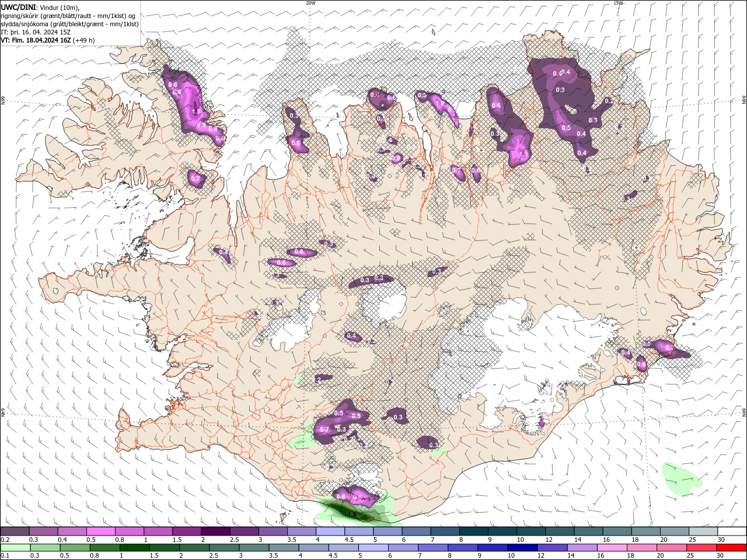Image resolution: width=747 pixels, height=560 pixels.
Task: Click the rain line "rigning/skúrir (grænt/blátt/rautt - mm/1klst) og"
Action: 68,16
